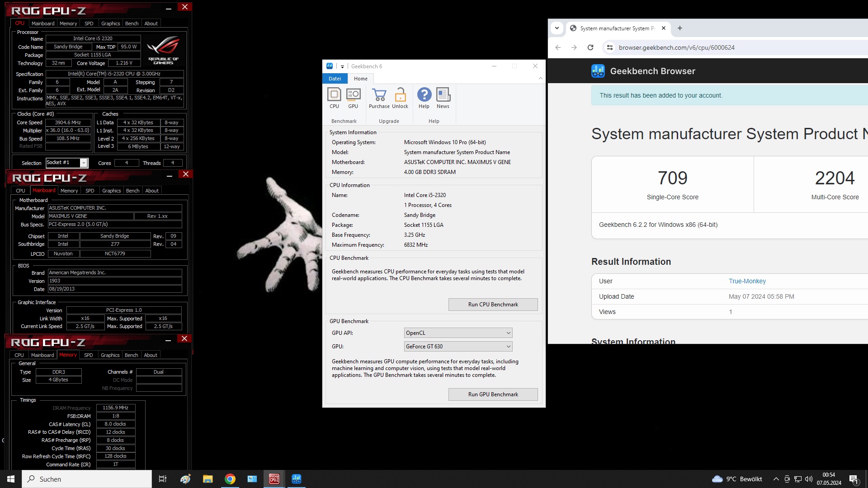Screen dimensions: 868x488
Task: Switch to Datei tab in Geekbench
Action: [335, 79]
